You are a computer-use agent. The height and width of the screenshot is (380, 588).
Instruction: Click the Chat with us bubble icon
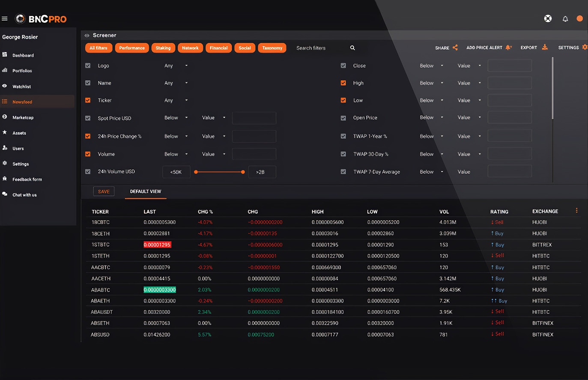coord(5,194)
